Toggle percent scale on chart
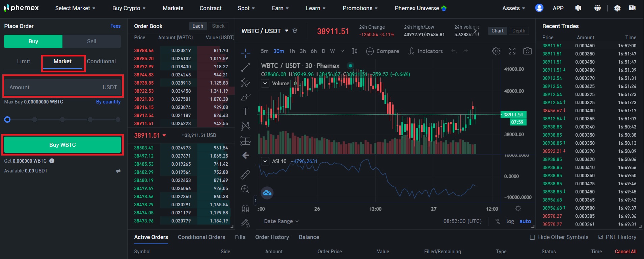 (x=498, y=221)
